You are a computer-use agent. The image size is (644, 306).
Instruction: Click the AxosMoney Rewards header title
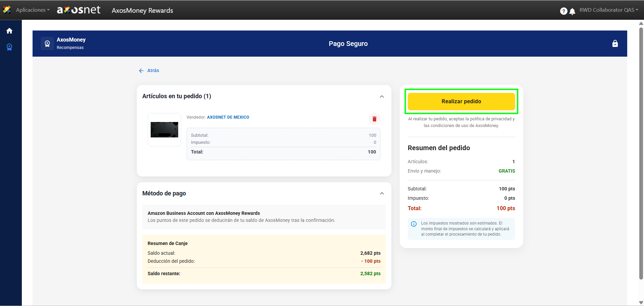[142, 10]
